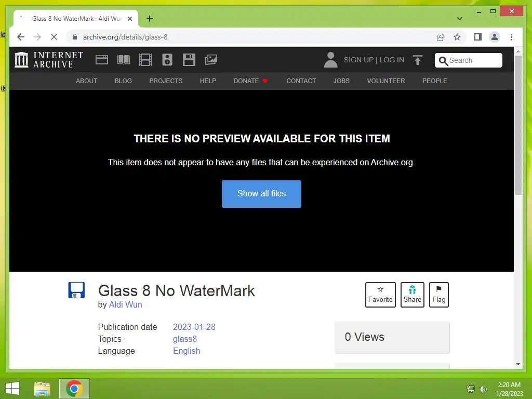Close the Glass 8 No WaterMark tab
Screen dimensions: 532x399
[x=129, y=19]
